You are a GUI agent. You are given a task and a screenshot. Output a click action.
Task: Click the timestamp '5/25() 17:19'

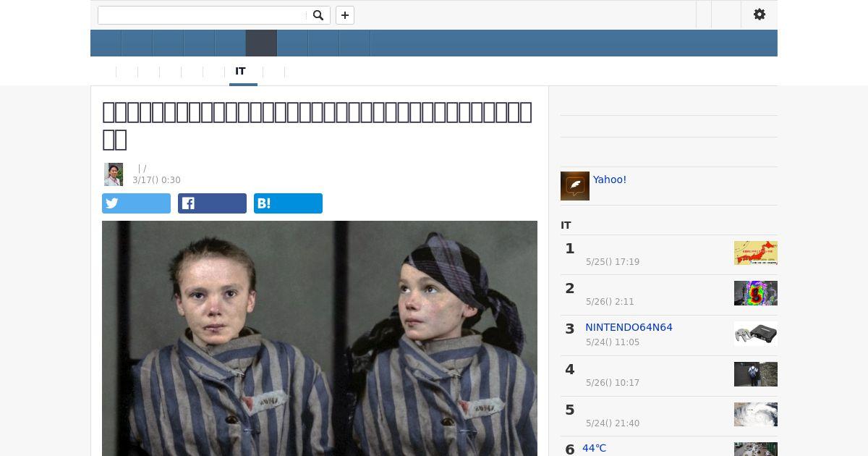(x=613, y=262)
